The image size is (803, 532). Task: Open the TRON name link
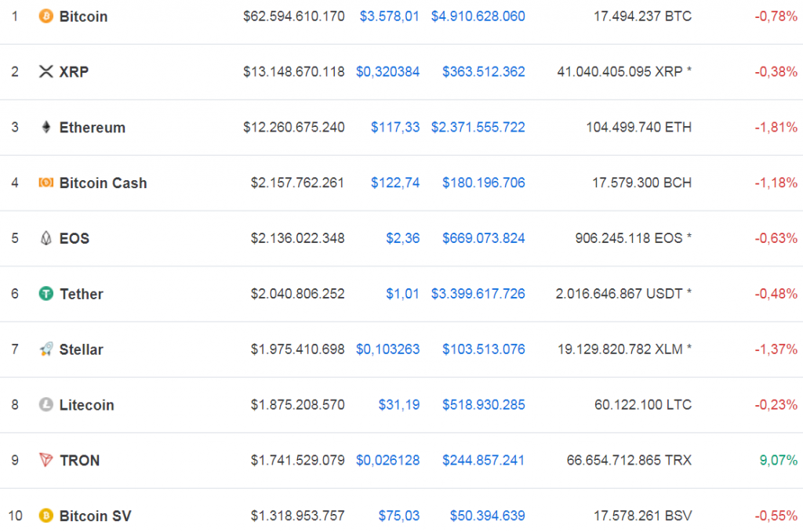(x=79, y=461)
